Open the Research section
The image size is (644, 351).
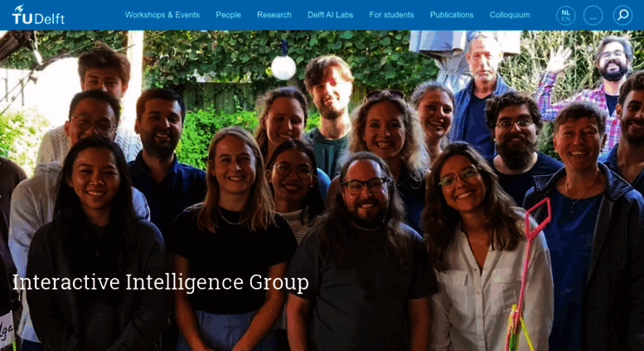tap(274, 15)
